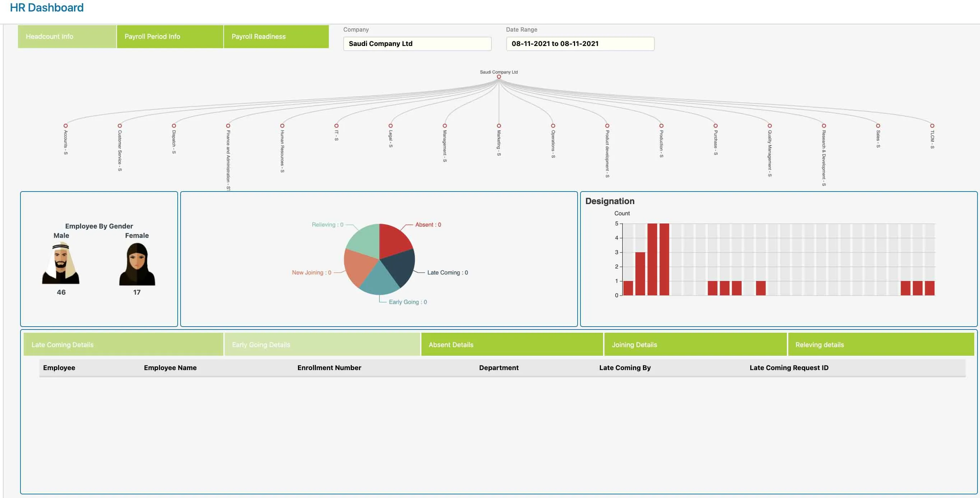Open the Payroll Readiness tab
Screen dimensions: 980x498
[276, 36]
